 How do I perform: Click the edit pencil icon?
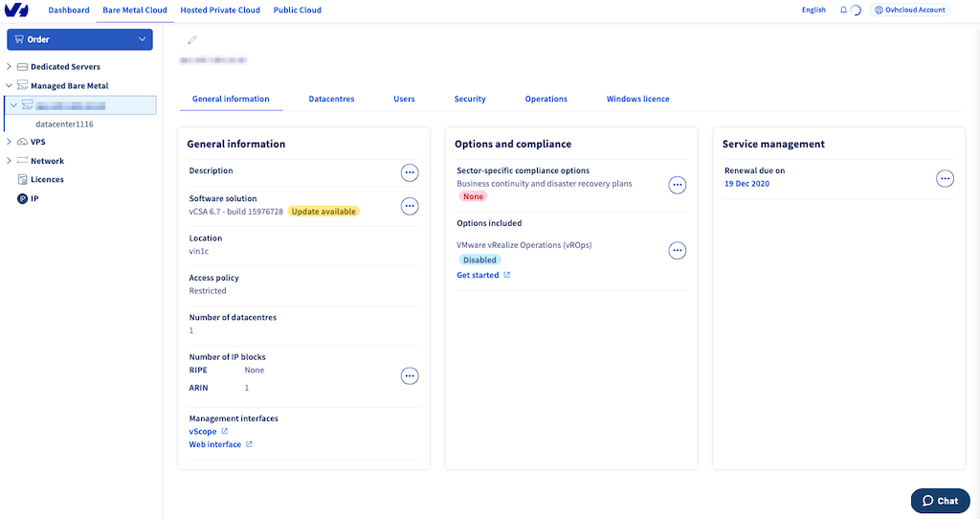[191, 40]
